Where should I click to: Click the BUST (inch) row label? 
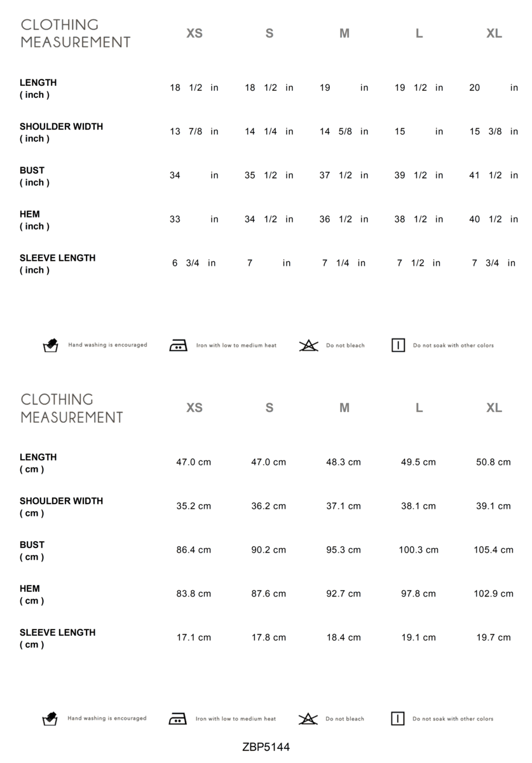(34, 176)
